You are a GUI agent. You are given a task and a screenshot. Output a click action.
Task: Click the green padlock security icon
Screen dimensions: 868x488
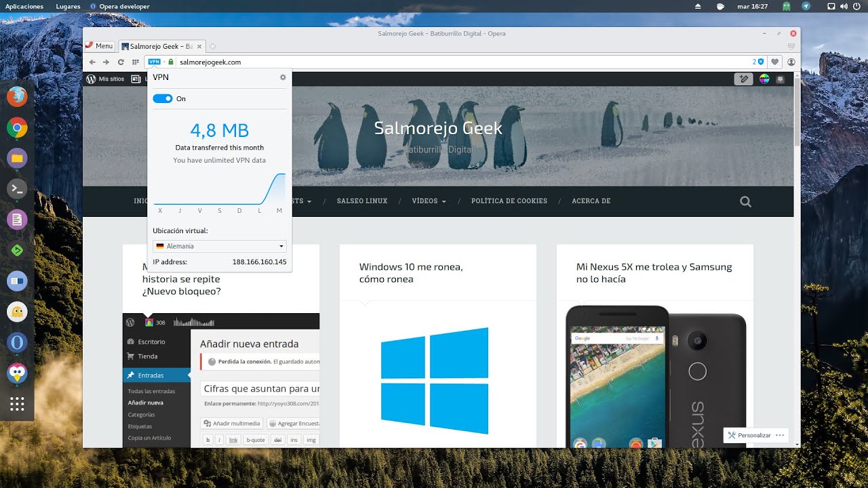point(171,62)
